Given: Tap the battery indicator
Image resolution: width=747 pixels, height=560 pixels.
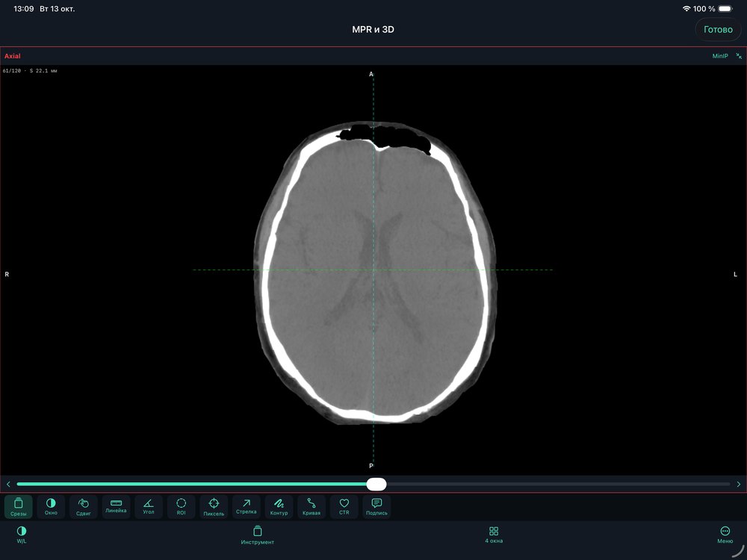Looking at the screenshot, I should [x=725, y=8].
